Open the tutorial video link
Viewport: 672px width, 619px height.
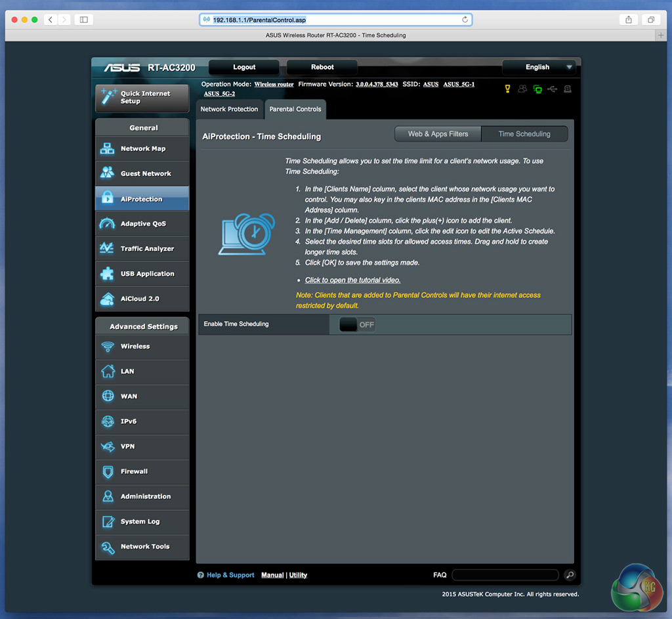tap(352, 280)
